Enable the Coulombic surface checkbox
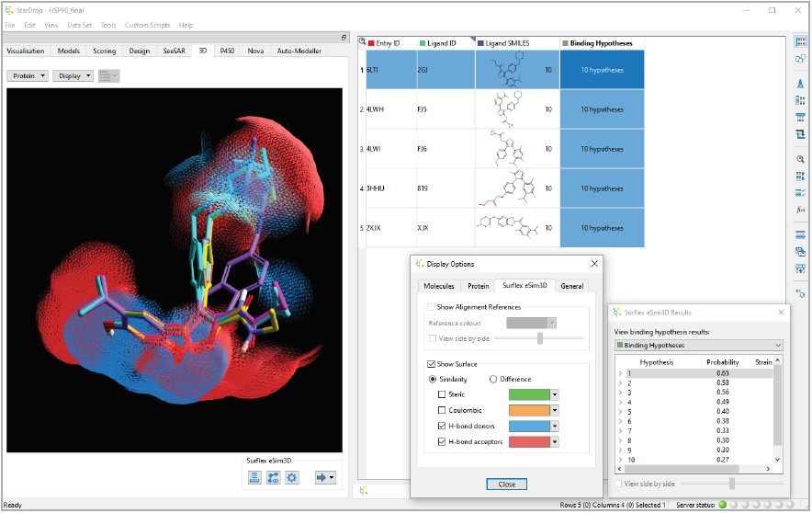 [x=442, y=410]
